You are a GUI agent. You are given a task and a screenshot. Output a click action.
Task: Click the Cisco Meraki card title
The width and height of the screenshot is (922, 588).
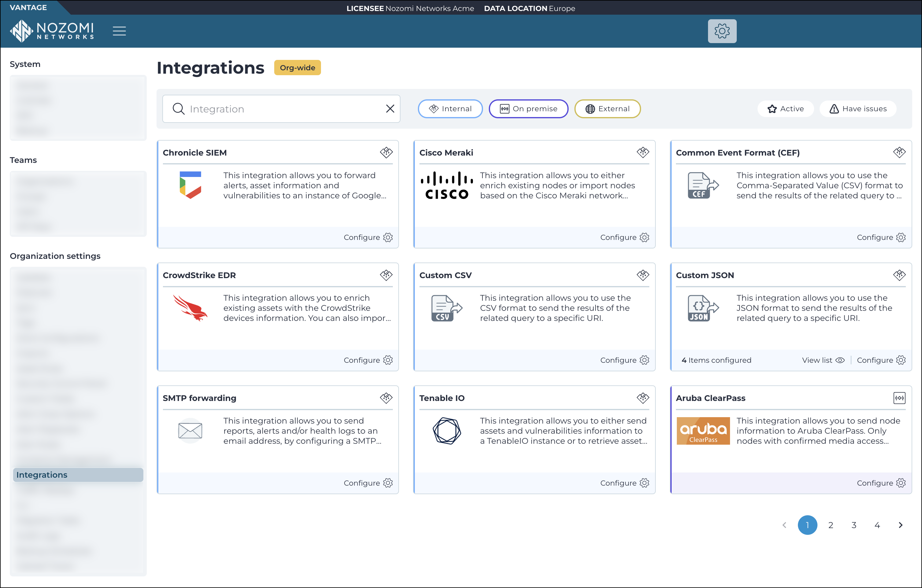[446, 153]
